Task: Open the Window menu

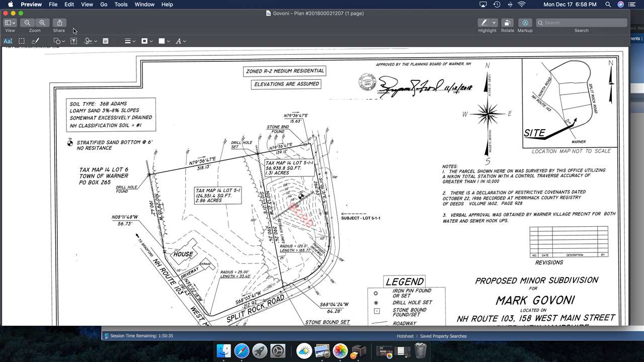Action: coord(144,5)
